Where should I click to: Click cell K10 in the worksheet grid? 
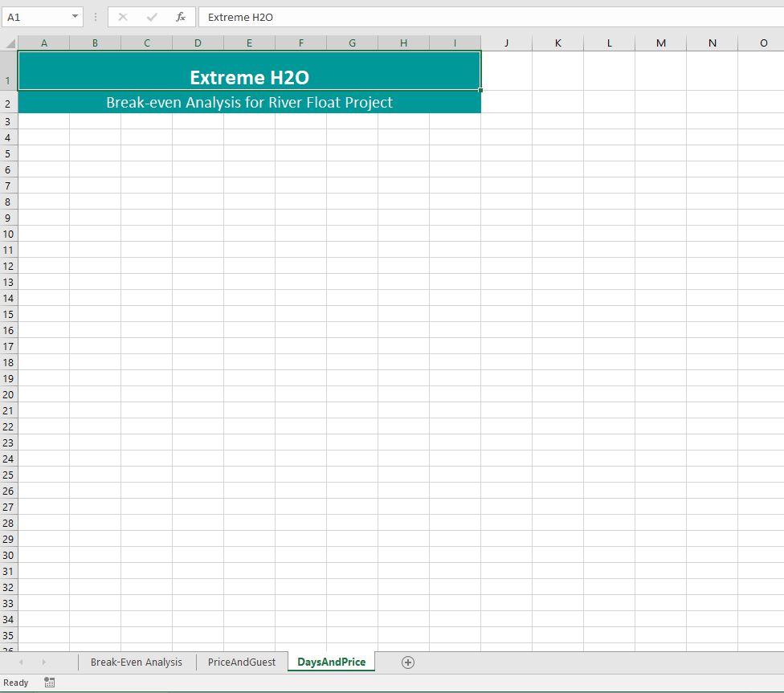pyautogui.click(x=557, y=234)
